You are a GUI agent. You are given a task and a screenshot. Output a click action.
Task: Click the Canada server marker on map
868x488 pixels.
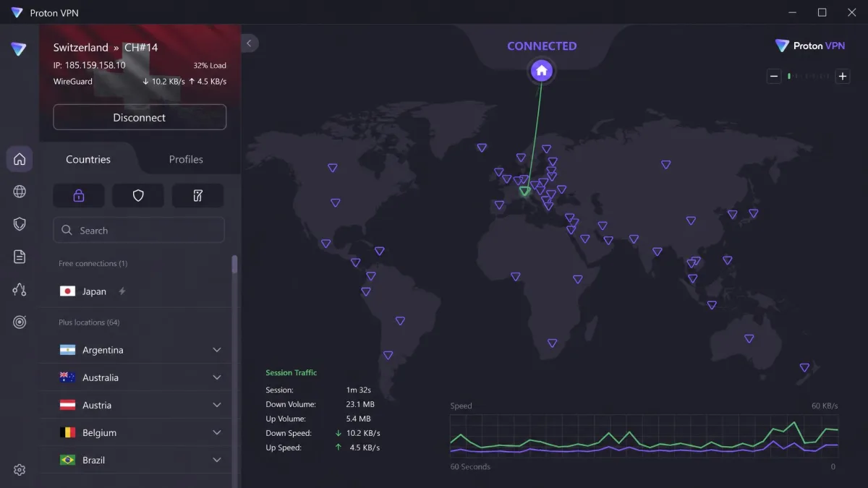click(x=332, y=168)
